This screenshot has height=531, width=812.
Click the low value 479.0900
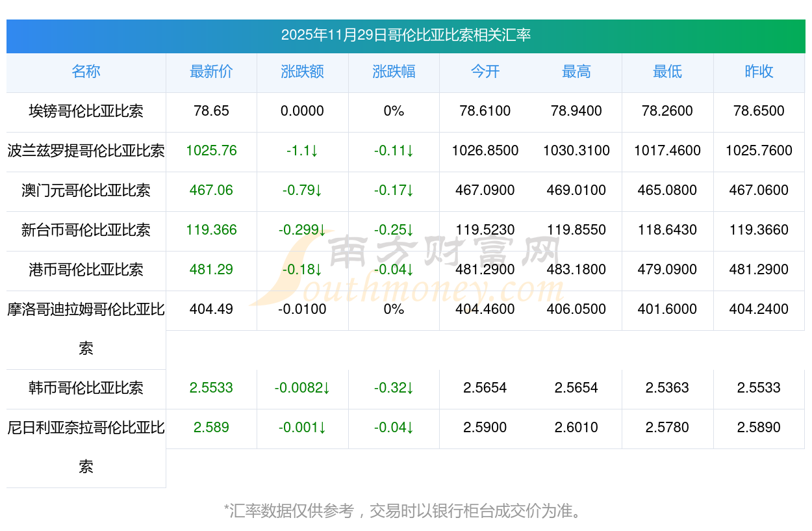[x=667, y=270]
